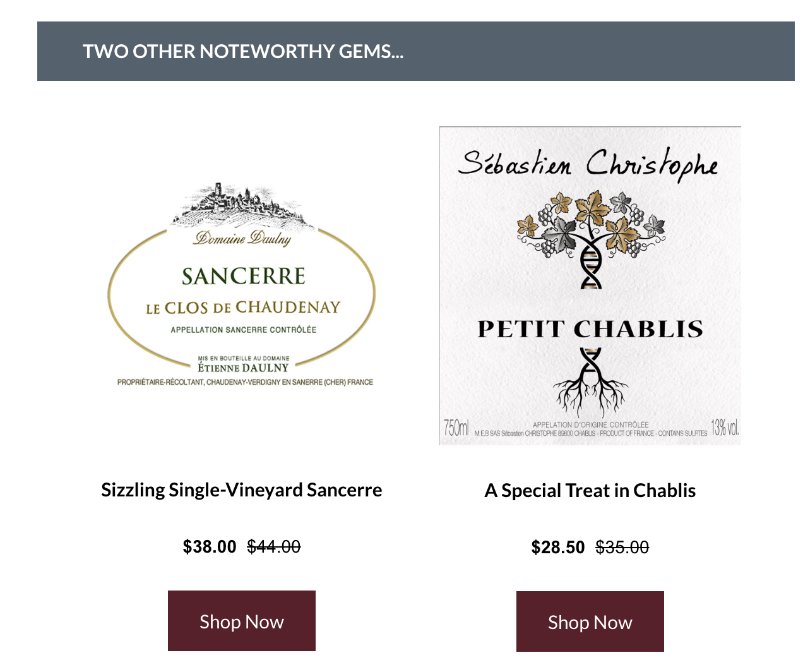The image size is (803, 672).
Task: Click the Domaine Daulny script logo
Action: point(243,238)
